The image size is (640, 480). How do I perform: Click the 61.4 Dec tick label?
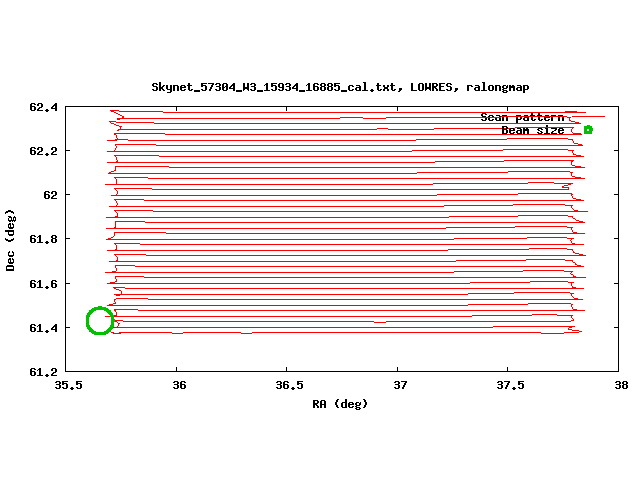pos(44,328)
